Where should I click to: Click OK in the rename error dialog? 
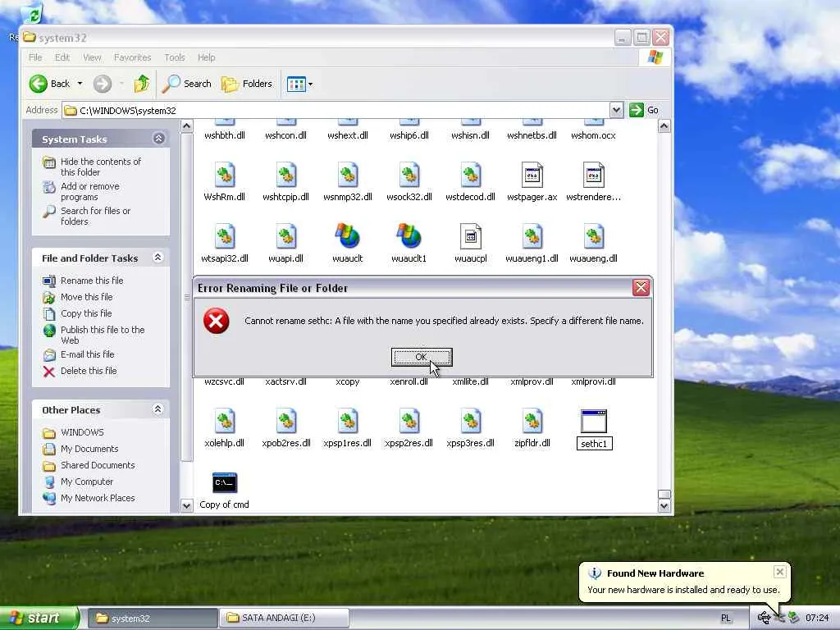pos(422,357)
